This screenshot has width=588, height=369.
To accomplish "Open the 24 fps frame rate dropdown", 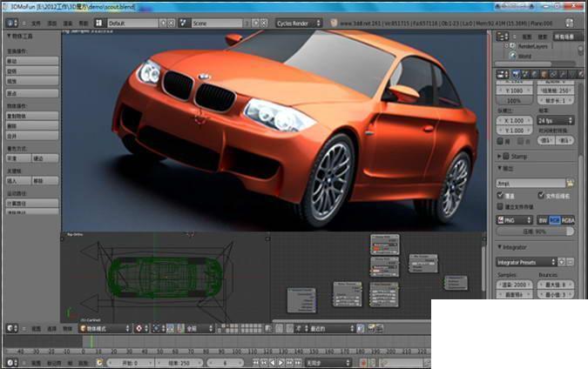I will point(556,121).
